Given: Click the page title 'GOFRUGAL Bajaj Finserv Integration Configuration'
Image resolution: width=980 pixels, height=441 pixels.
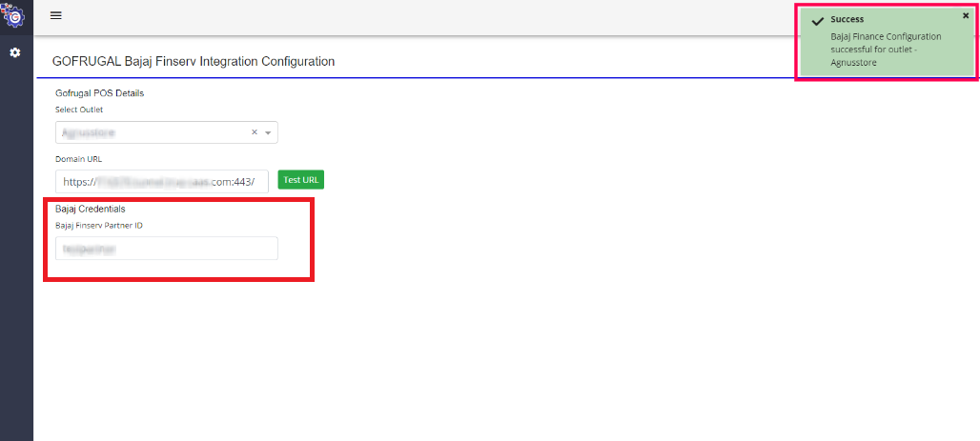Looking at the screenshot, I should click(194, 61).
